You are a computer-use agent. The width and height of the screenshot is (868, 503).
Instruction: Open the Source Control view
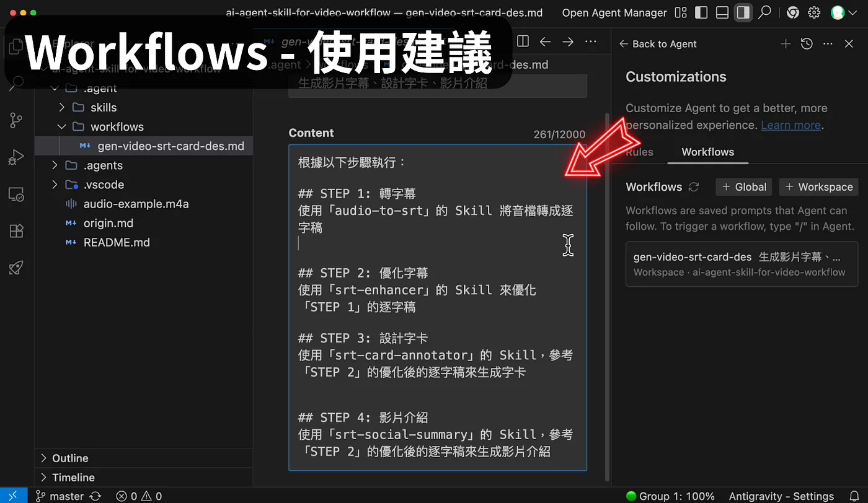16,120
